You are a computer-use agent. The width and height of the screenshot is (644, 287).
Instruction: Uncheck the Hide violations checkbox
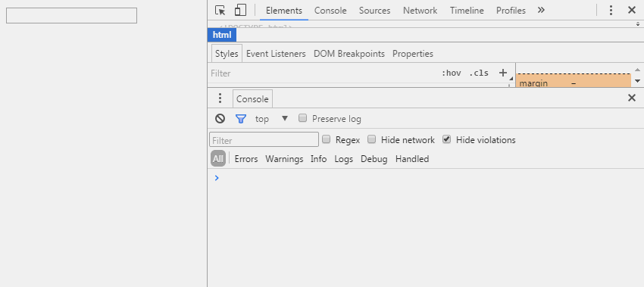pos(447,139)
